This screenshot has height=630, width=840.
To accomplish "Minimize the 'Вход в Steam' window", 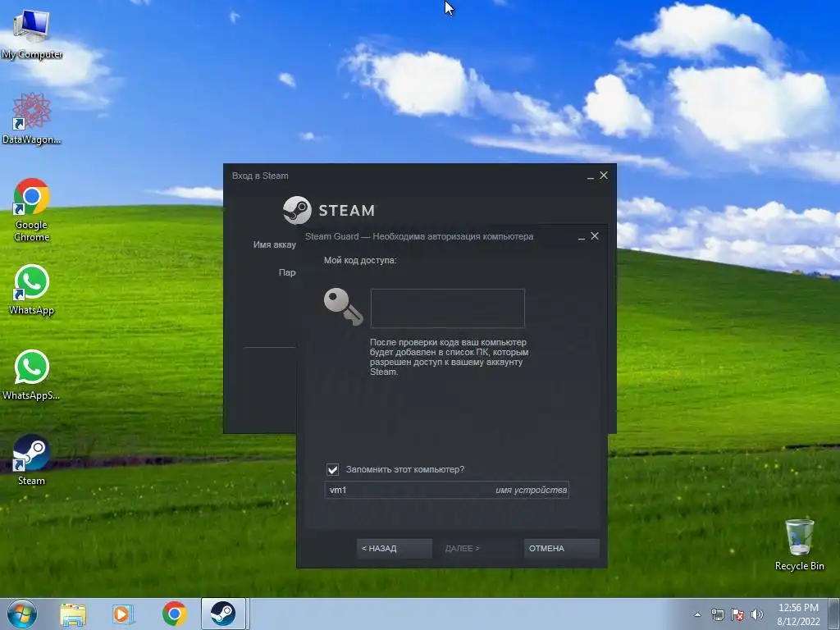I will click(x=591, y=176).
